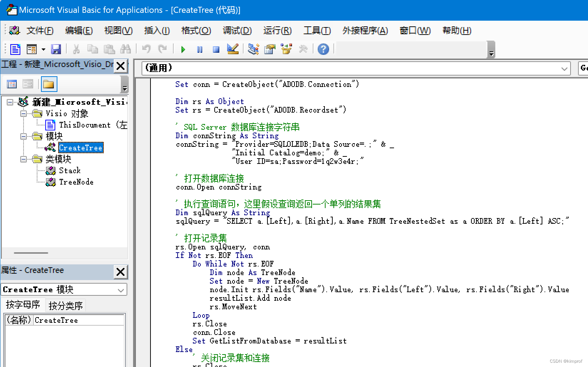Open the 编辑(E) menu
This screenshot has height=367, width=588.
tap(79, 31)
